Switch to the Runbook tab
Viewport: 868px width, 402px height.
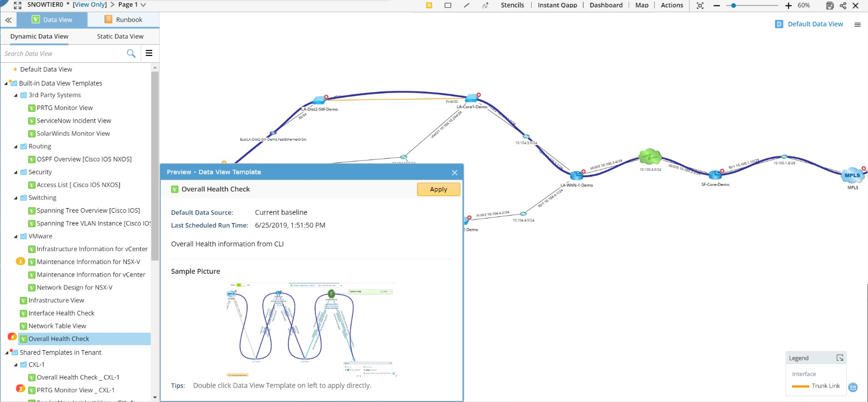click(123, 20)
